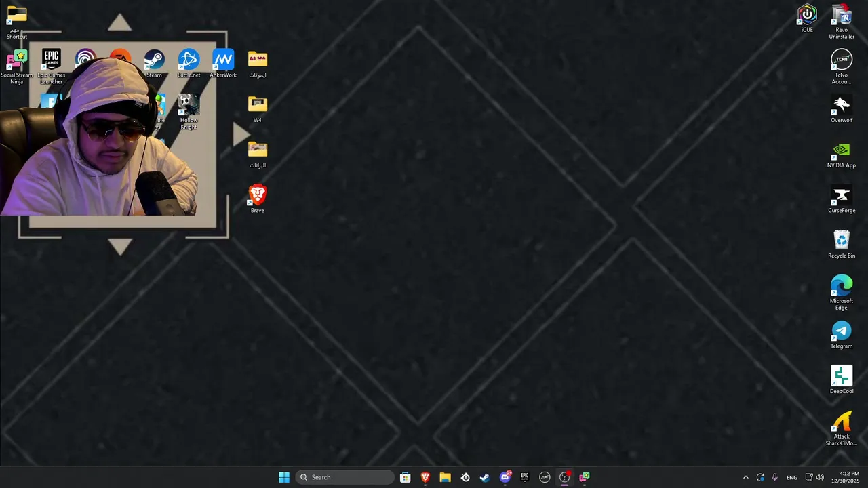
Task: Open the Ubisoft Connect desktop shortcut
Action: 85,61
